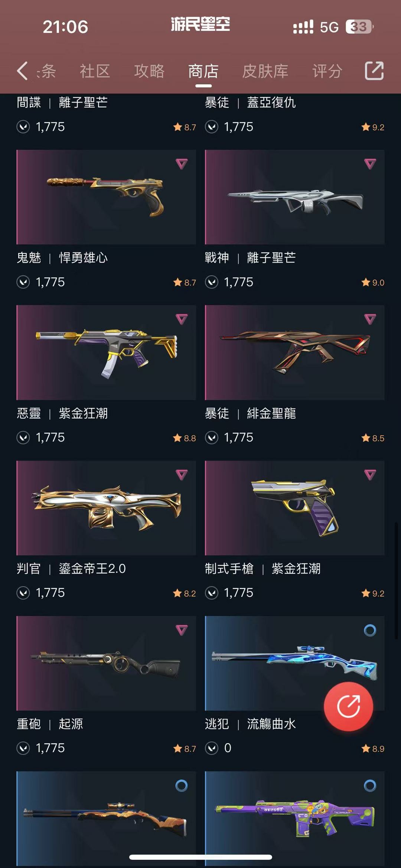Select the 攻略 tab

149,71
